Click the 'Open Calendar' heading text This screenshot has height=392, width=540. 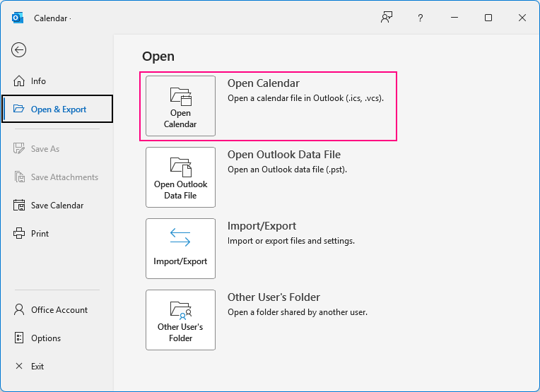click(264, 83)
